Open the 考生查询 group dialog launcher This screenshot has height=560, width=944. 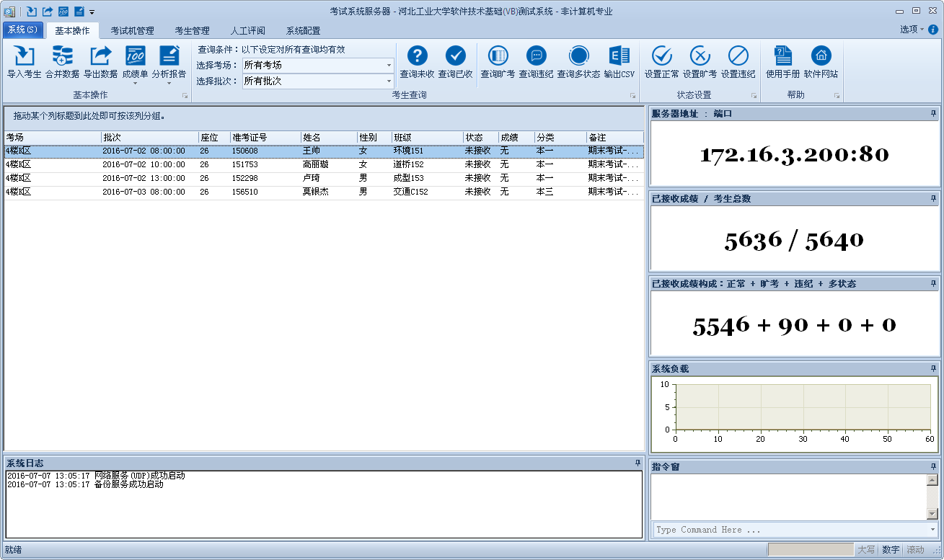click(x=633, y=96)
